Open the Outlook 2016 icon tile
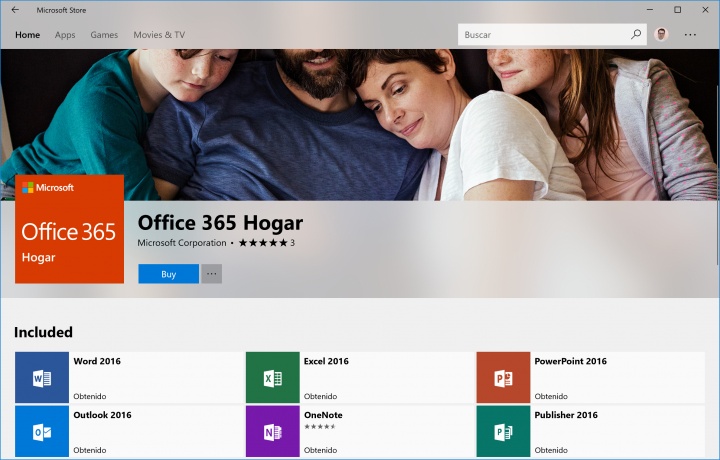 [x=42, y=431]
